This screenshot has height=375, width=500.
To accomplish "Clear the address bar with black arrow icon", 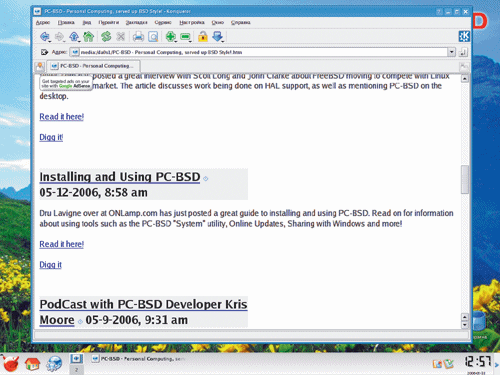I will pos(44,52).
